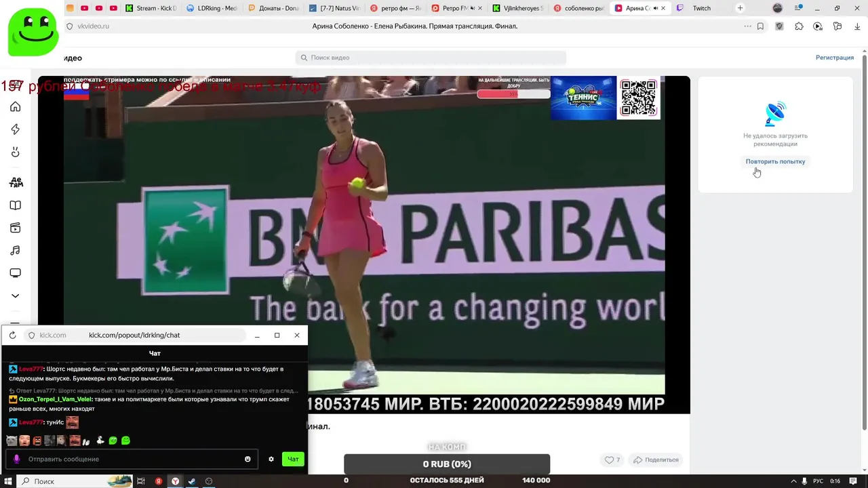Image resolution: width=868 pixels, height=488 pixels.
Task: Close the 'Арина Со' browser tab
Action: pos(663,8)
